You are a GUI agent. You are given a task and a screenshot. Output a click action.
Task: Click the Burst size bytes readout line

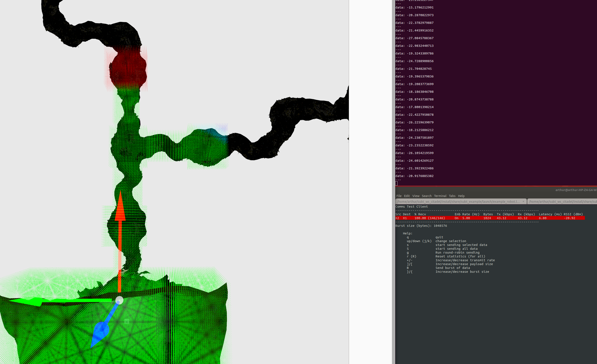pos(422,226)
